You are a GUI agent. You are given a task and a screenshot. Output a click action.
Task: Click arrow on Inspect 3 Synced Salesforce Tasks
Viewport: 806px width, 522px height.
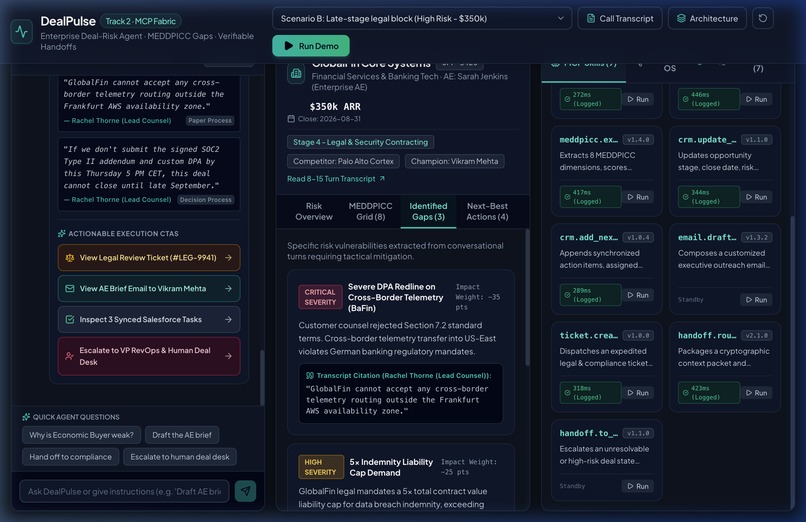[x=228, y=320]
